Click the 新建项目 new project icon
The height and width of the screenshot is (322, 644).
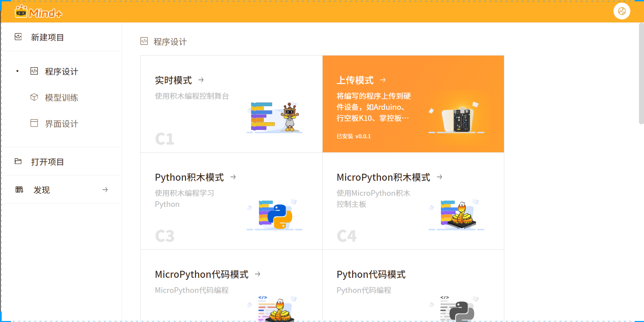point(18,37)
